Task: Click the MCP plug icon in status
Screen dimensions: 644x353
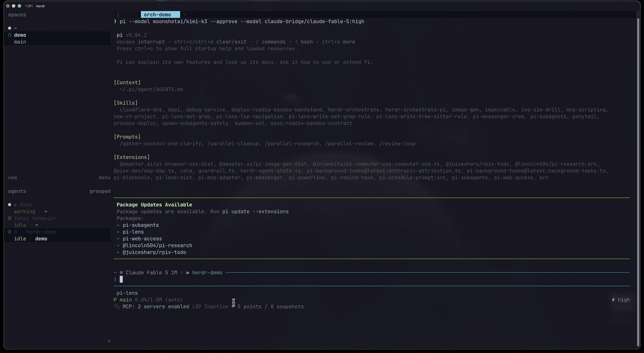Action: [117, 306]
